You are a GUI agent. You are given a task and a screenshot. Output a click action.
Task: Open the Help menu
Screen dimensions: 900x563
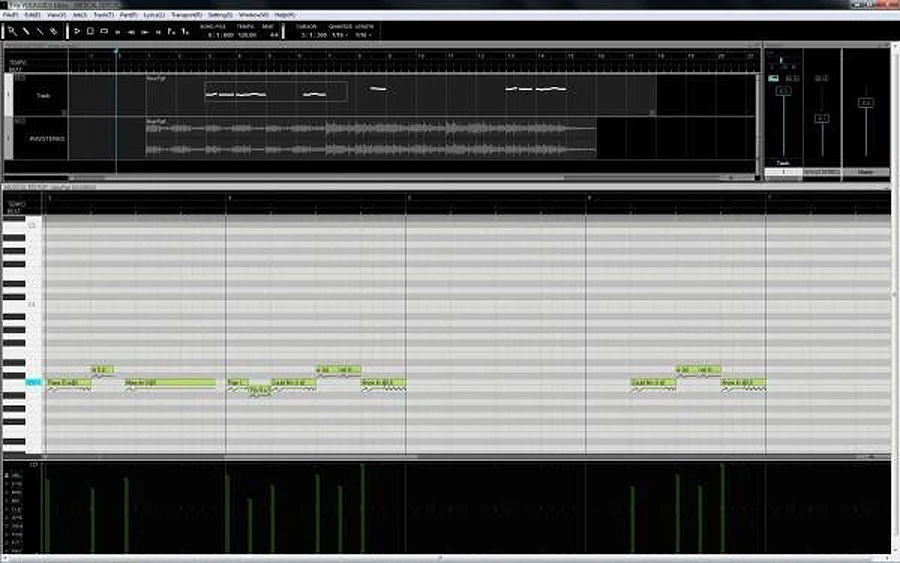284,15
